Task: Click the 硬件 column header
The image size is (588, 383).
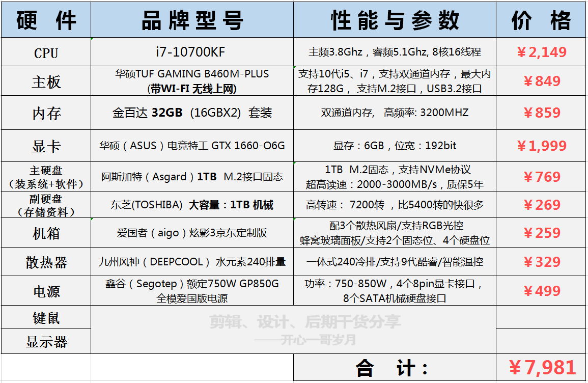Action: pos(46,19)
